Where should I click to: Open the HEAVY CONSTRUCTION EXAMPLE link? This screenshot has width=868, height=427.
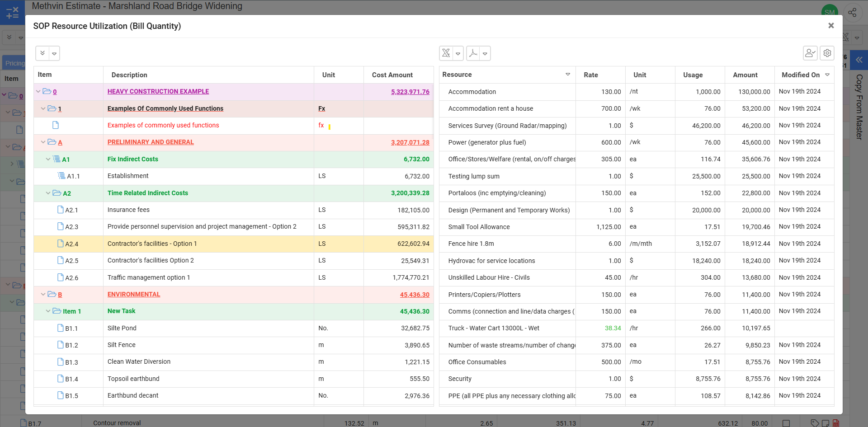[158, 92]
